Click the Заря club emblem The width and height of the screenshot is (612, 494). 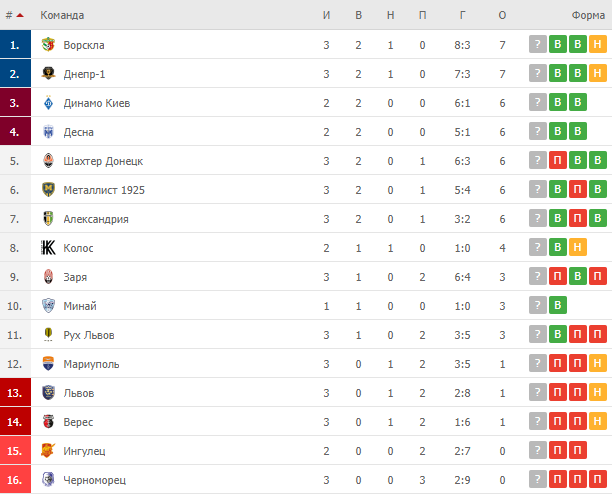(x=48, y=277)
